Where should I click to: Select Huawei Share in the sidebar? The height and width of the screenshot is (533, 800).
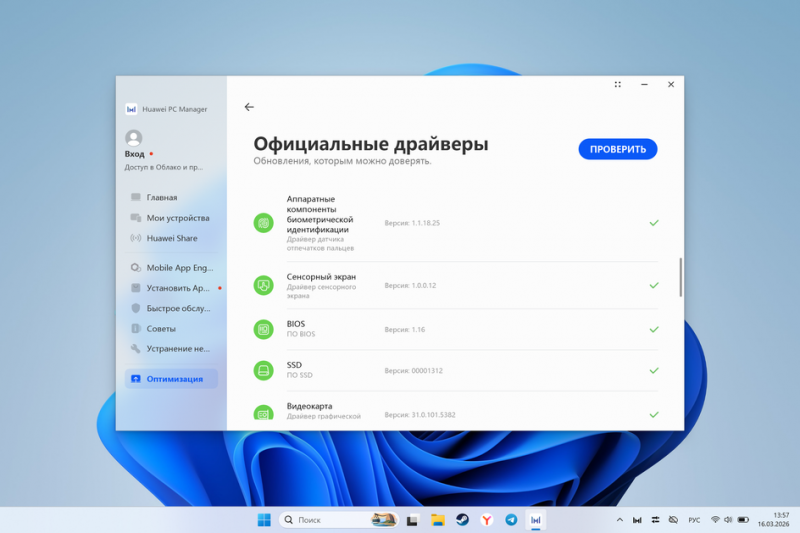pos(171,238)
